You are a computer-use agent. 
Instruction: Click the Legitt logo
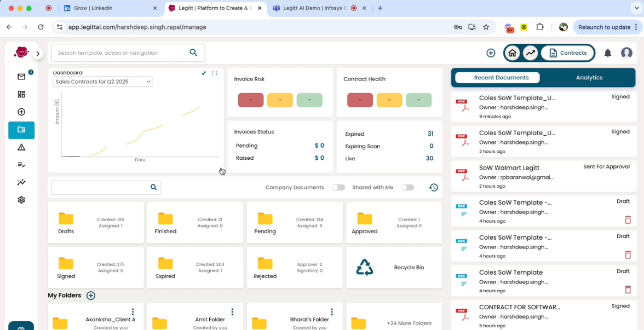21,52
